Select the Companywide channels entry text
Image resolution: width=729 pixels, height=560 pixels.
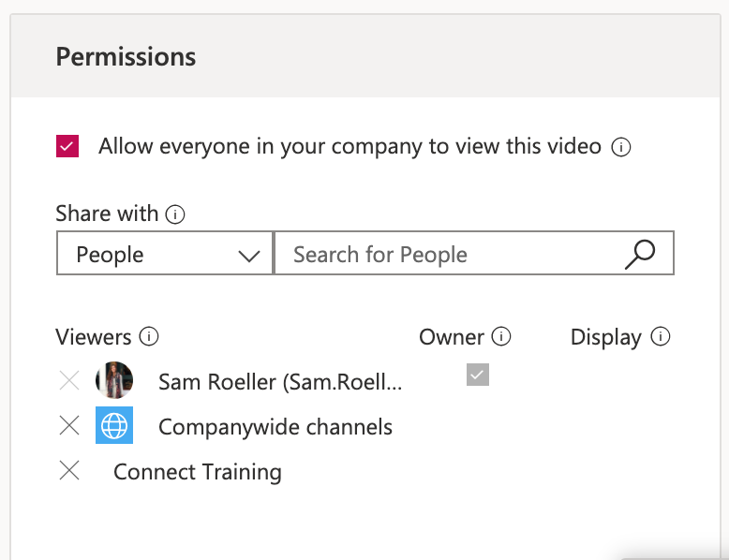click(275, 427)
